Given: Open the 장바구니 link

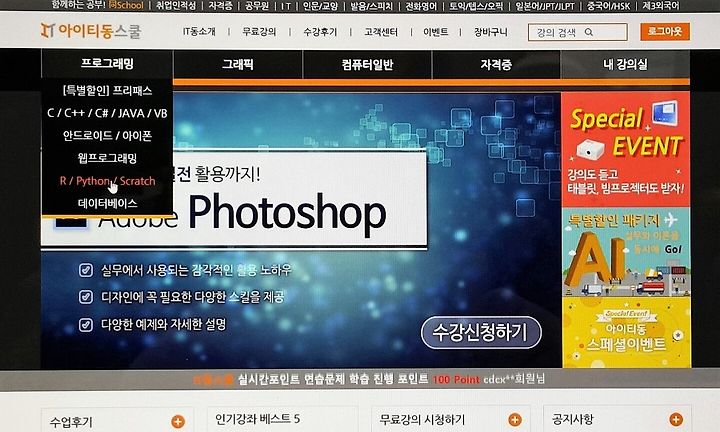Looking at the screenshot, I should [490, 32].
